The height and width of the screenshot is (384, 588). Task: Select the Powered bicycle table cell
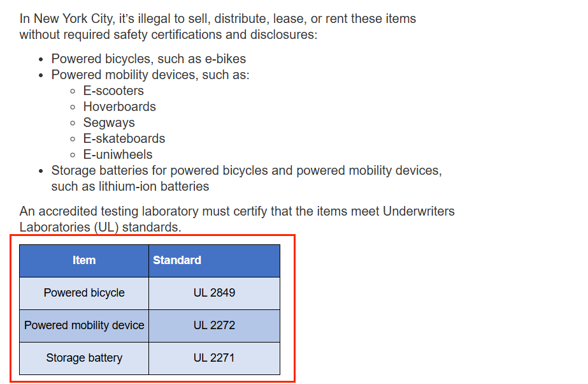(x=84, y=293)
